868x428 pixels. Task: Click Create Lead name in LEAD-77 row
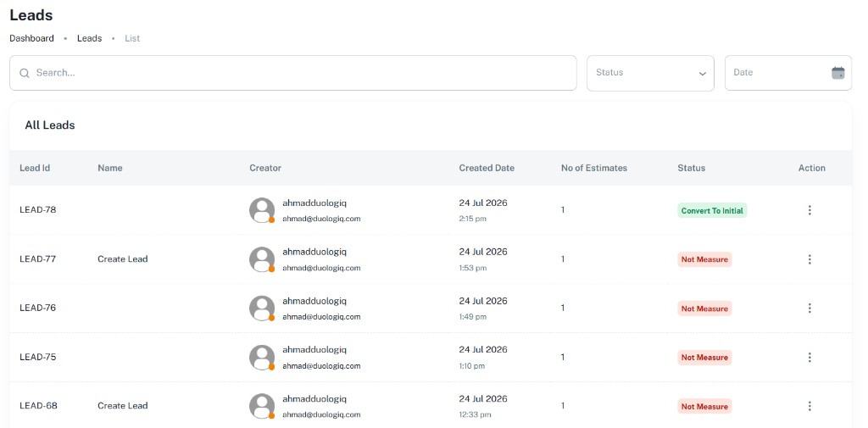pyautogui.click(x=122, y=258)
